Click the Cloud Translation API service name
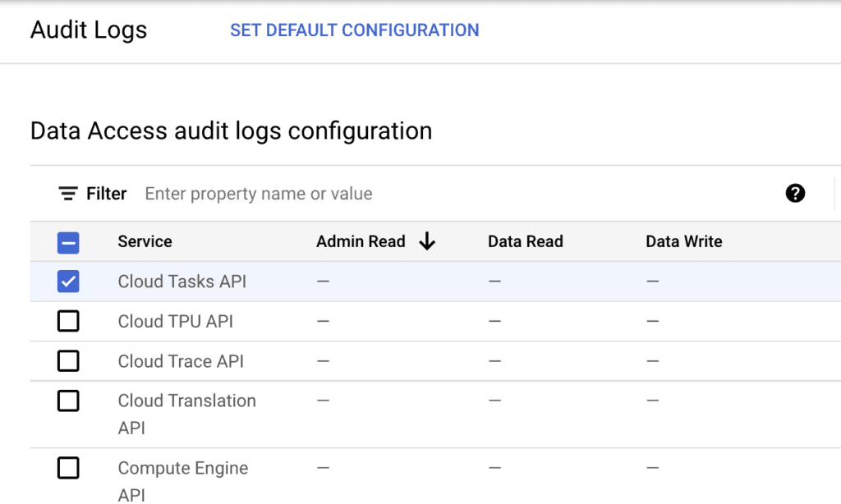Image resolution: width=841 pixels, height=504 pixels. coord(186,414)
